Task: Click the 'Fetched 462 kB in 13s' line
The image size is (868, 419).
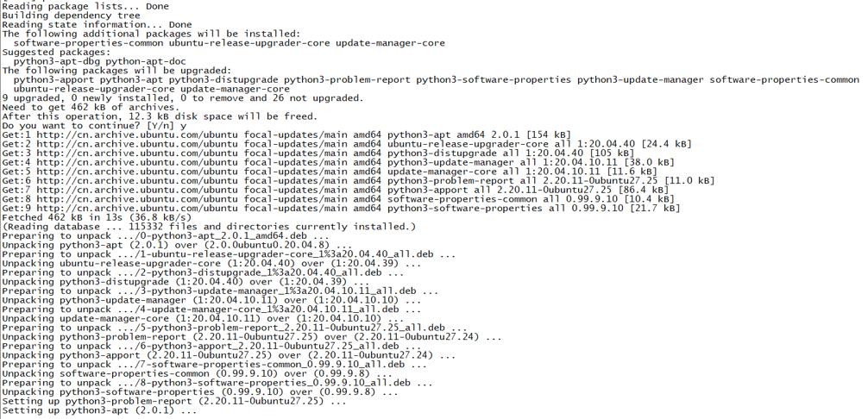Action: pos(97,218)
